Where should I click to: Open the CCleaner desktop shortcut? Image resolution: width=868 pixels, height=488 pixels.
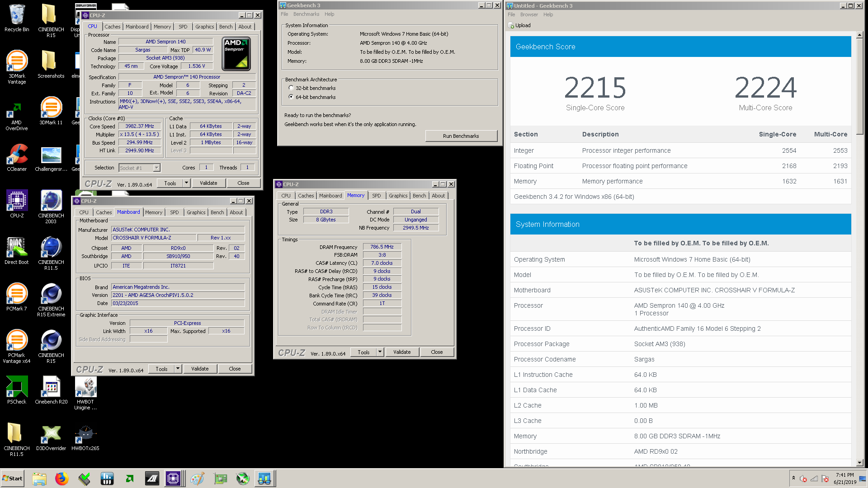coord(17,158)
